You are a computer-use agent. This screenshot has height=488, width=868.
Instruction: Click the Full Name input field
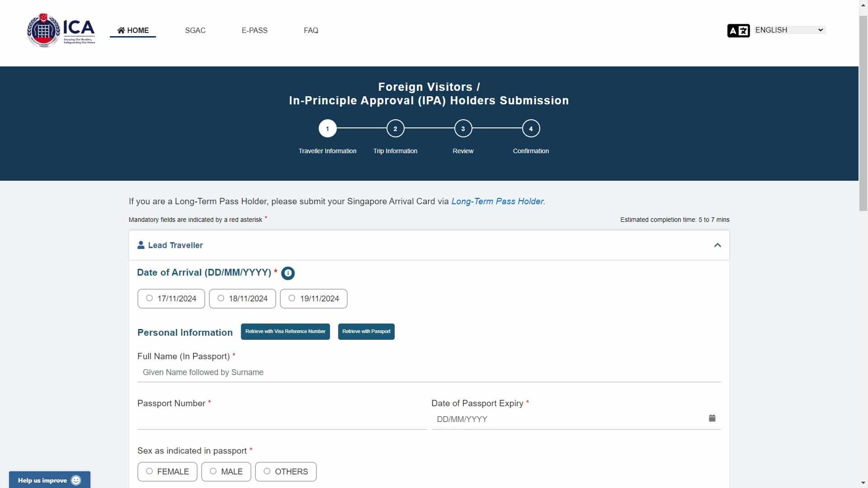pyautogui.click(x=429, y=372)
